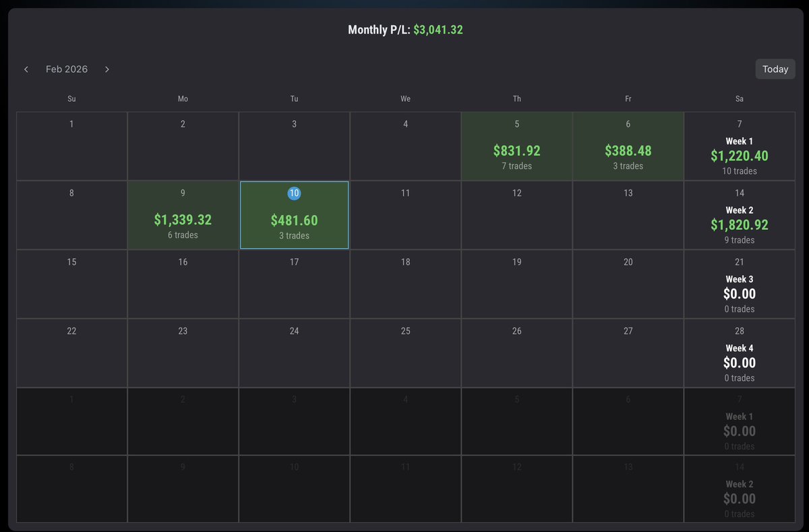The image size is (809, 532).
Task: Select the Feb 3 cell in current month
Action: 294,146
